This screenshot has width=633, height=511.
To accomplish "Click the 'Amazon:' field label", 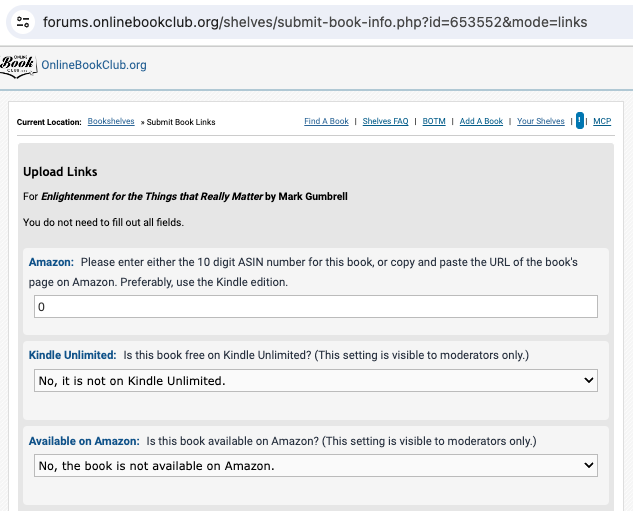I will [x=51, y=262].
